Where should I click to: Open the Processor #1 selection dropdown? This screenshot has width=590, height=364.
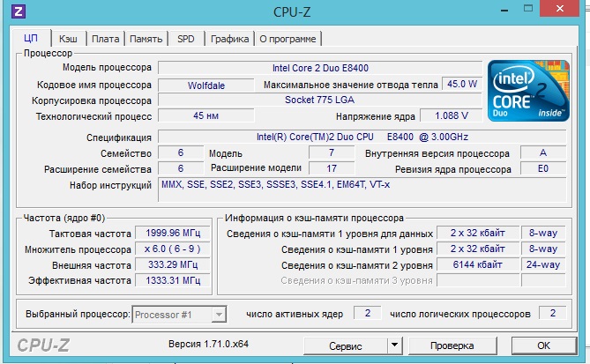tap(179, 315)
